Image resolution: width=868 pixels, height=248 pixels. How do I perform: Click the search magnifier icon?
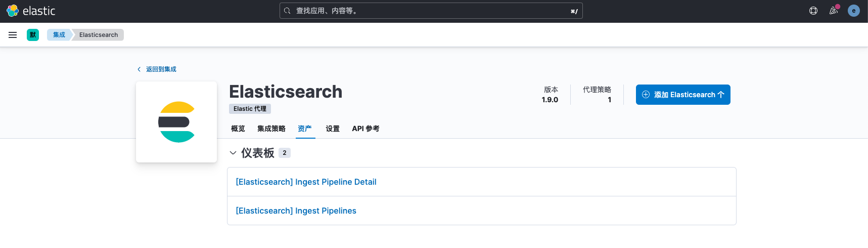(x=287, y=11)
